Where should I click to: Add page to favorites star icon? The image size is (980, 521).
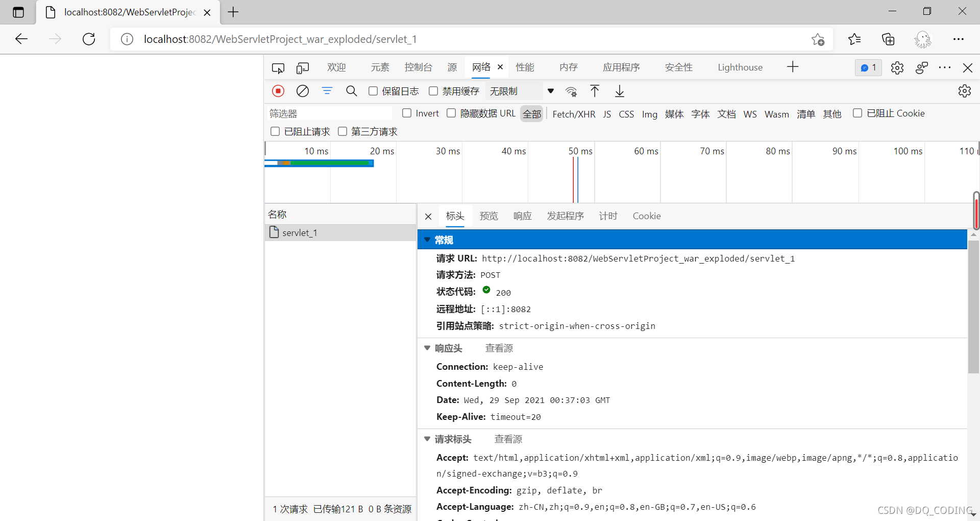[x=818, y=39]
